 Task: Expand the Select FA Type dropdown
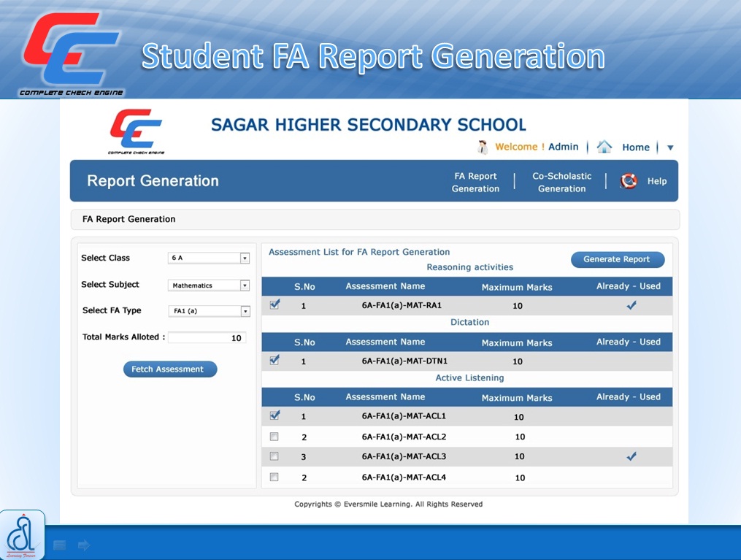[209, 311]
